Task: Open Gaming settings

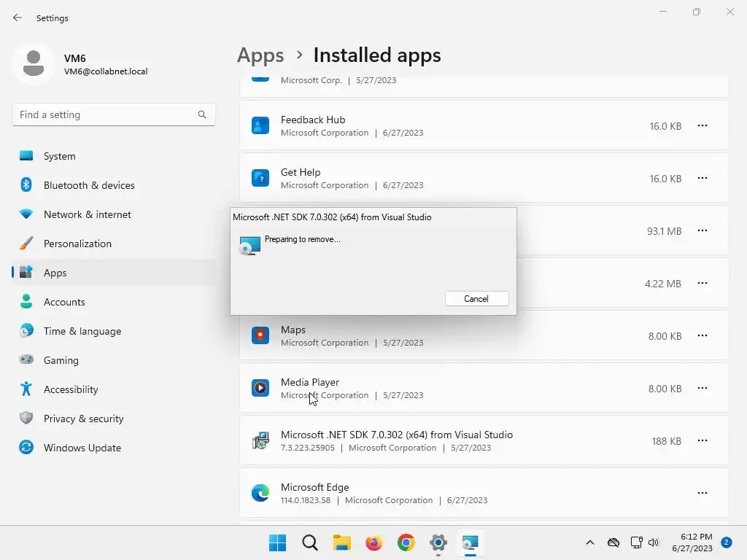Action: click(113, 360)
